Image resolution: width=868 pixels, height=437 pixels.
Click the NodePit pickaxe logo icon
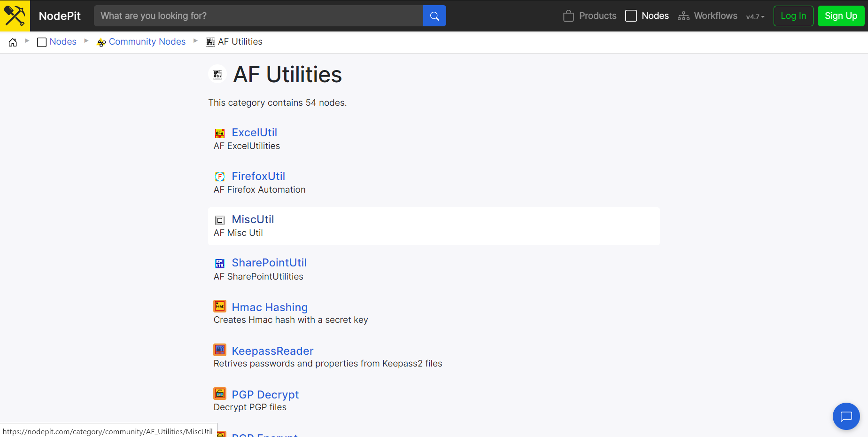tap(15, 16)
